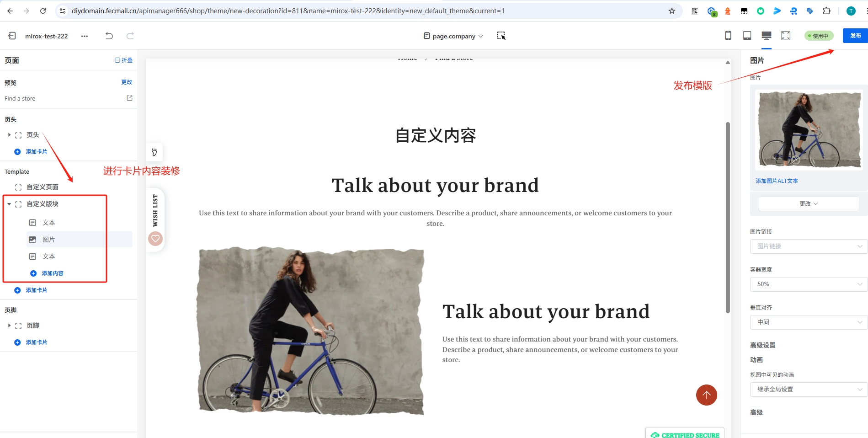Click the 添加图片ALT文本 link
This screenshot has width=868, height=438.
[x=777, y=181]
